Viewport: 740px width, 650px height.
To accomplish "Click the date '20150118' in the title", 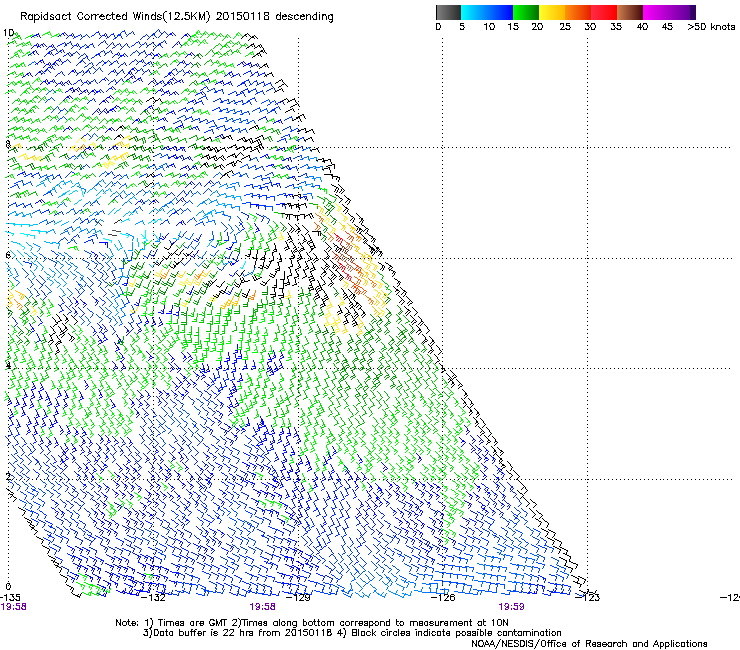I will pos(243,17).
